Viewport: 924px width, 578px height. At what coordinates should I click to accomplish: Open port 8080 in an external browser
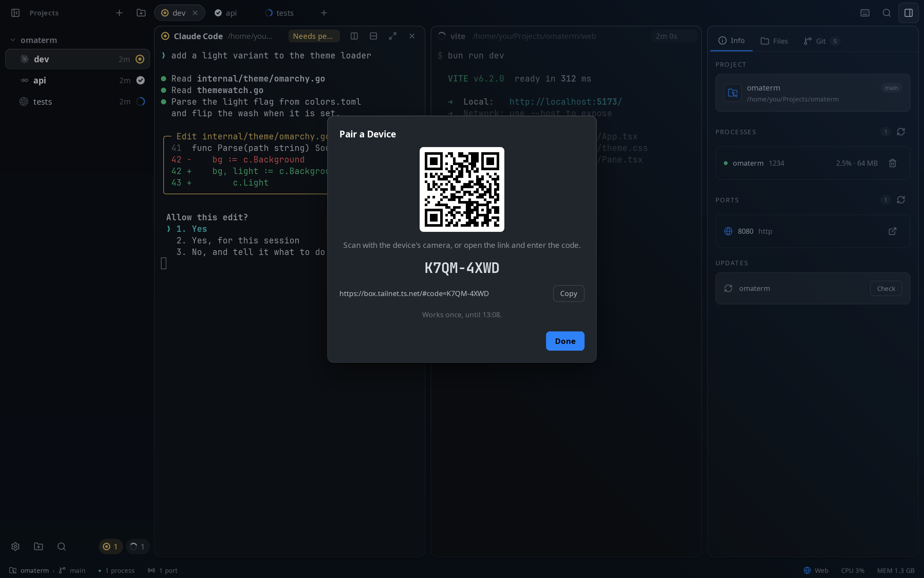tap(892, 231)
